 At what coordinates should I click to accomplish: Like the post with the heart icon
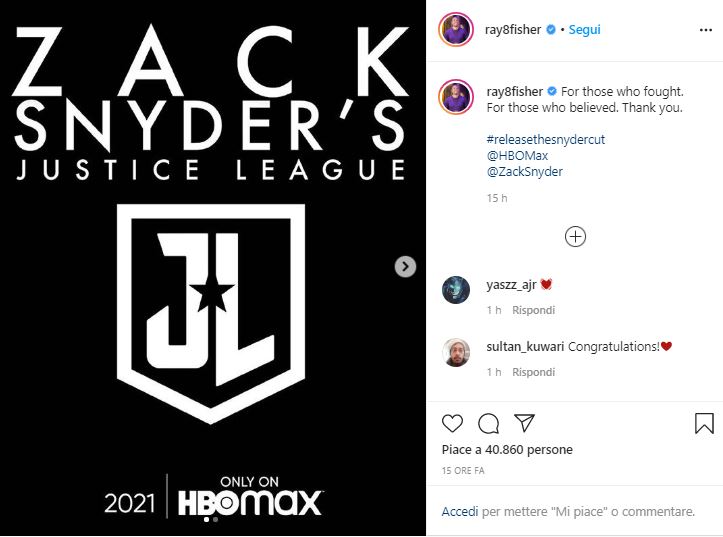[452, 423]
